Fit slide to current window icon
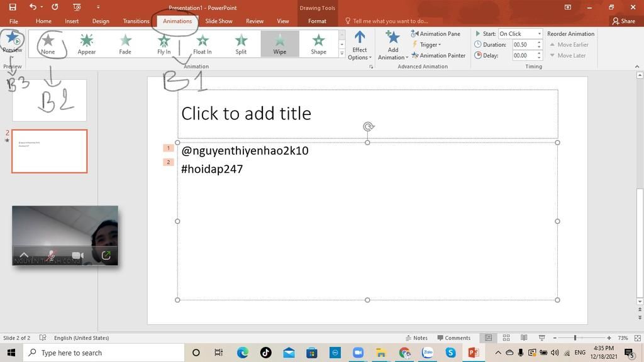The height and width of the screenshot is (362, 644). click(638, 337)
